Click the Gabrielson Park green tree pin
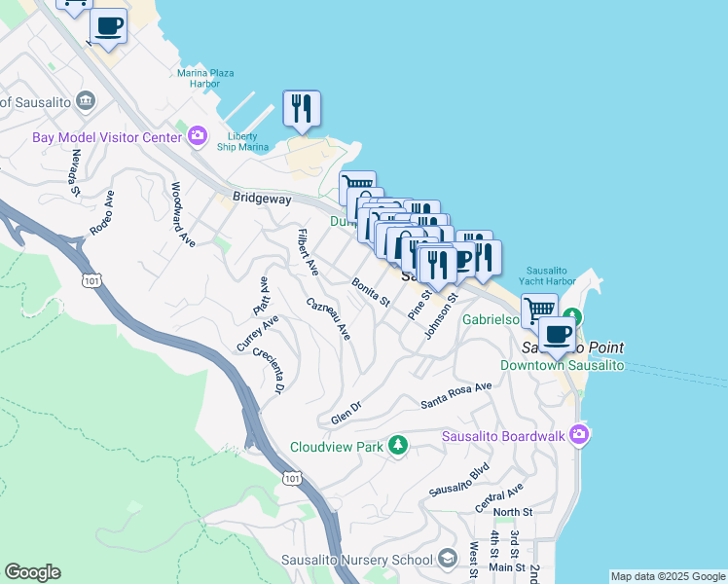Viewport: 728px width, 584px height. [576, 317]
